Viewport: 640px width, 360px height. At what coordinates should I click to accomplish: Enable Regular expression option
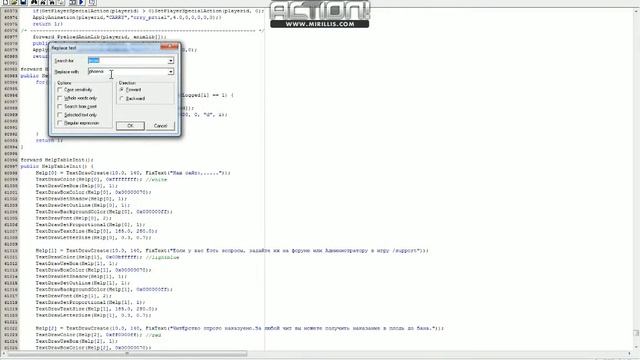tap(60, 123)
